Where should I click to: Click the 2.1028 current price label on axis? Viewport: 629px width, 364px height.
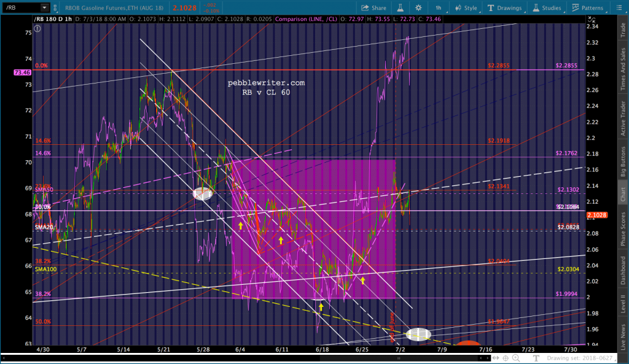[x=596, y=215]
